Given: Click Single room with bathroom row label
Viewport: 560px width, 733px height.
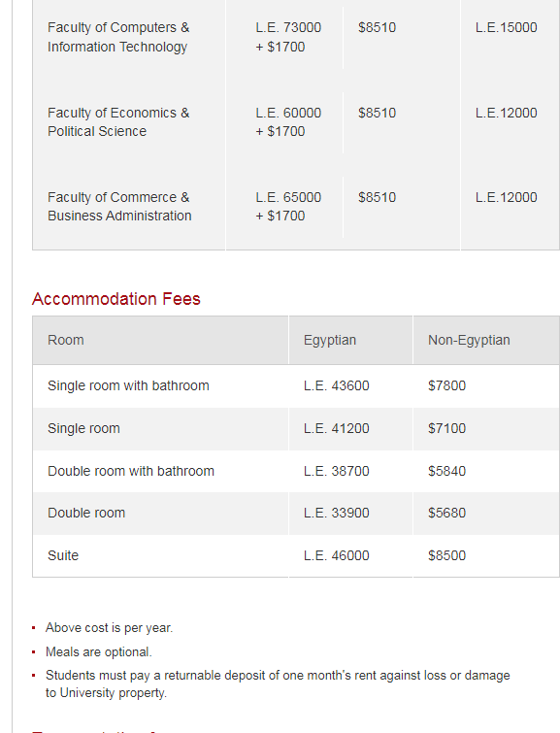Looking at the screenshot, I should pyautogui.click(x=128, y=385).
